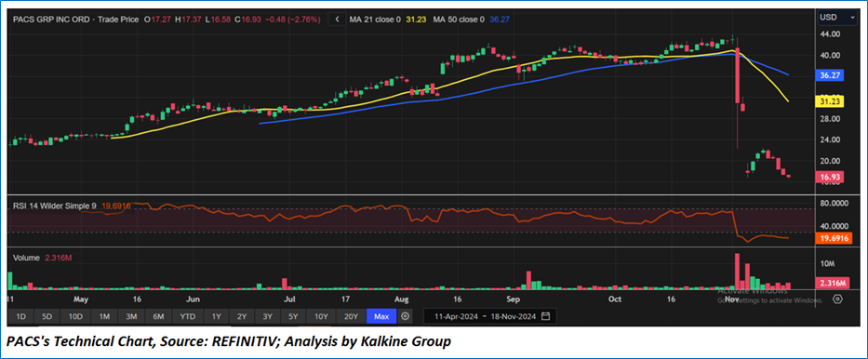This screenshot has height=359, width=868.
Task: Click the RSI 14 Wilder Simple label
Action: click(x=55, y=206)
